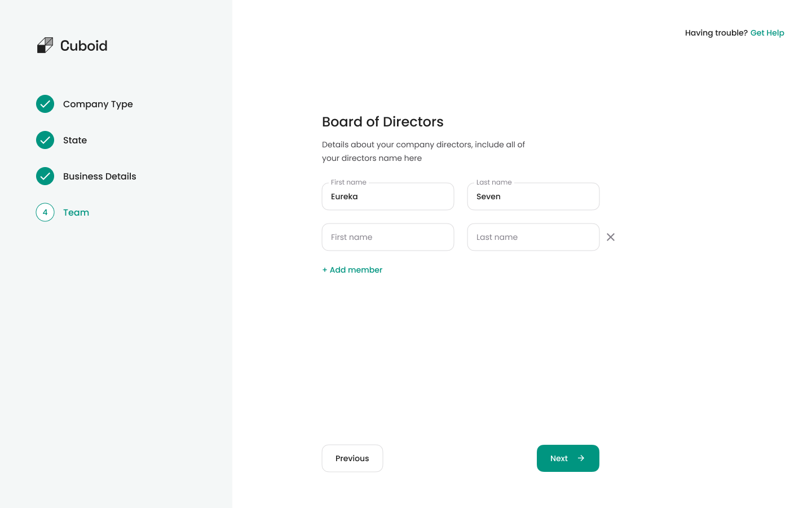Viewport: 812px width, 508px height.
Task: Select the Business Details step
Action: [100, 176]
